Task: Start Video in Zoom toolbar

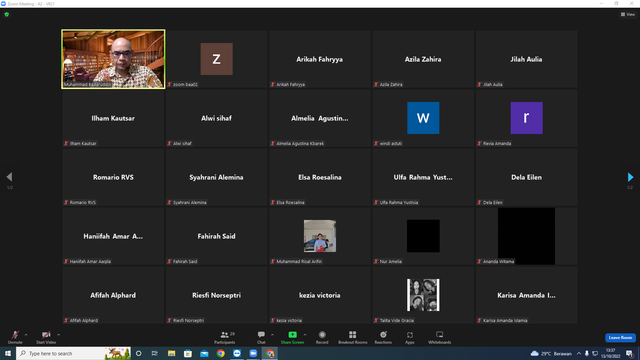Action: 46,337
